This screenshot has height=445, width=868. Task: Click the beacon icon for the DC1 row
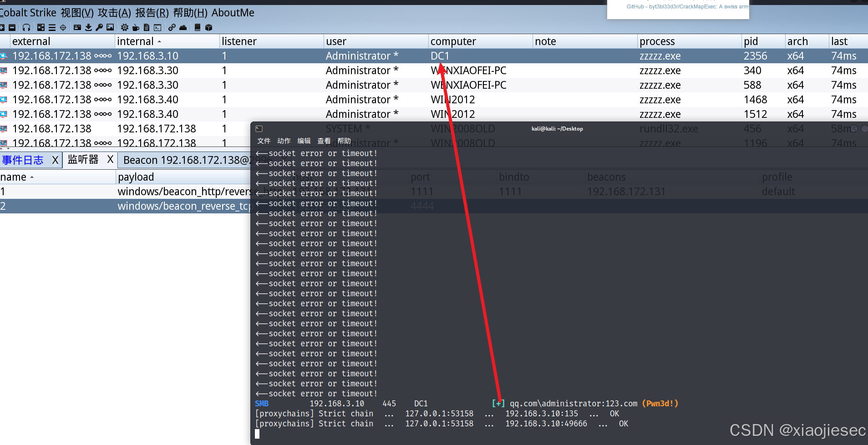tap(4, 56)
